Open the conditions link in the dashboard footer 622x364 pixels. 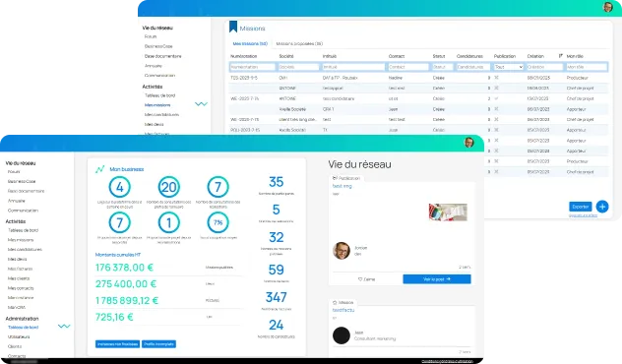[x=447, y=361]
